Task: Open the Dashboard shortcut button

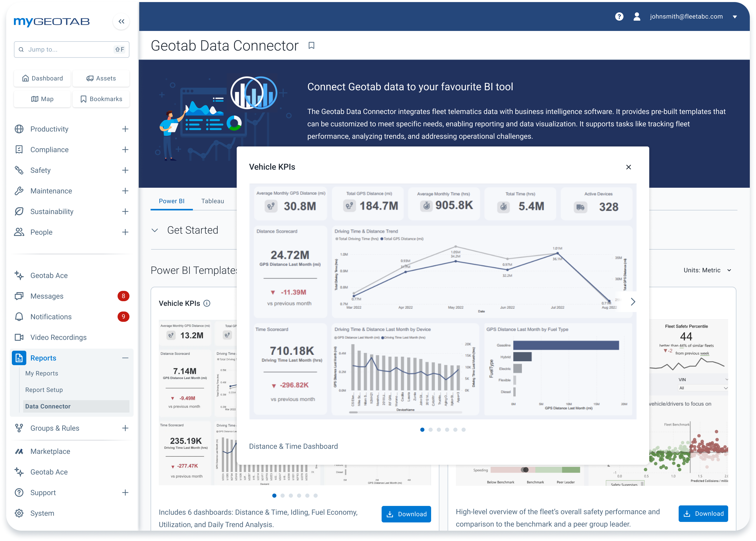Action: 42,78
